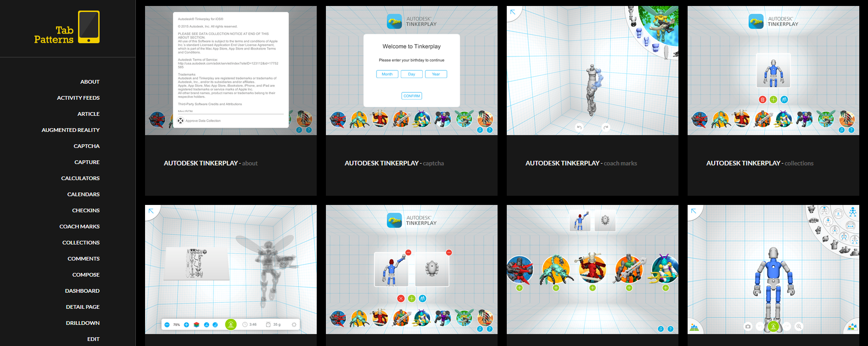The image size is (868, 346).
Task: Click red X button below the two model cards
Action: coord(401,298)
